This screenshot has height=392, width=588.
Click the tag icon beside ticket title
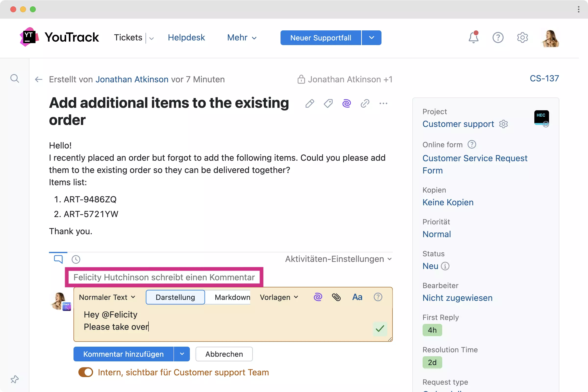point(328,103)
